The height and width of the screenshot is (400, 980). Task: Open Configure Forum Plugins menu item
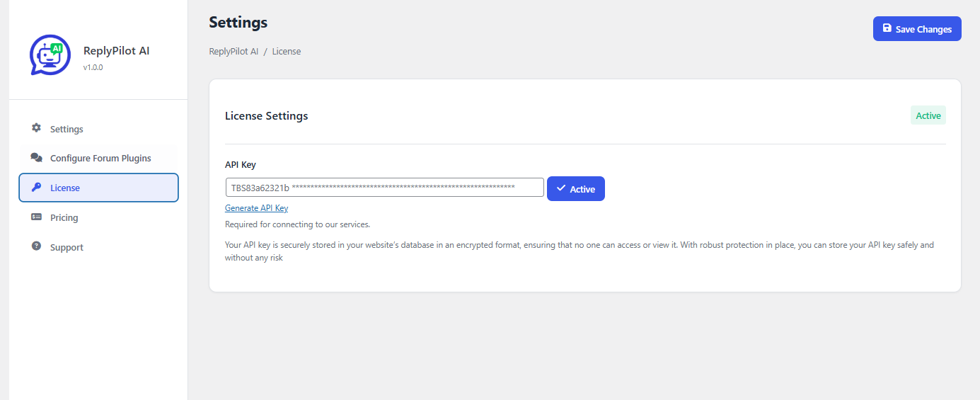(98, 158)
